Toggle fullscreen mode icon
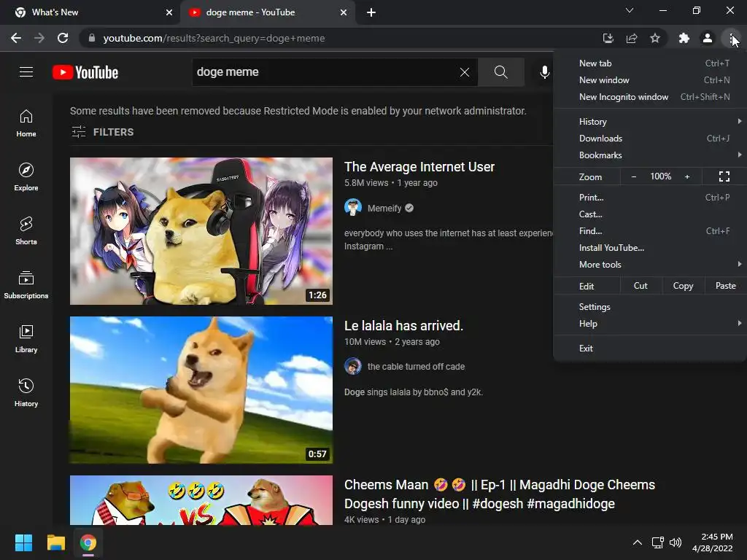The height and width of the screenshot is (560, 747). (724, 176)
